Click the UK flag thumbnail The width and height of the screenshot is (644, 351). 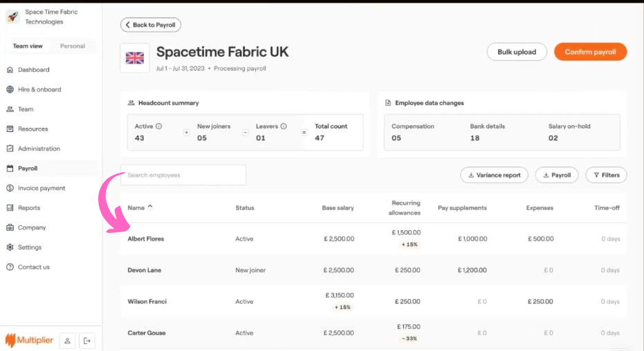click(135, 58)
